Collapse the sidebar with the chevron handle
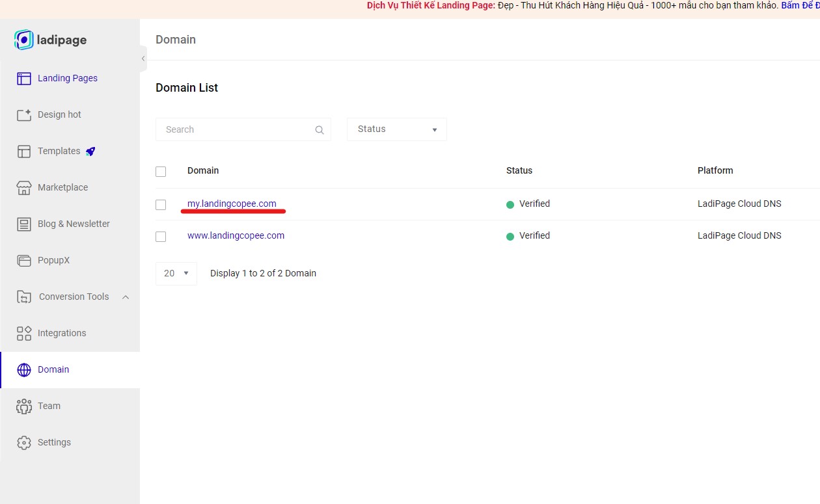The height and width of the screenshot is (504, 820). point(143,59)
